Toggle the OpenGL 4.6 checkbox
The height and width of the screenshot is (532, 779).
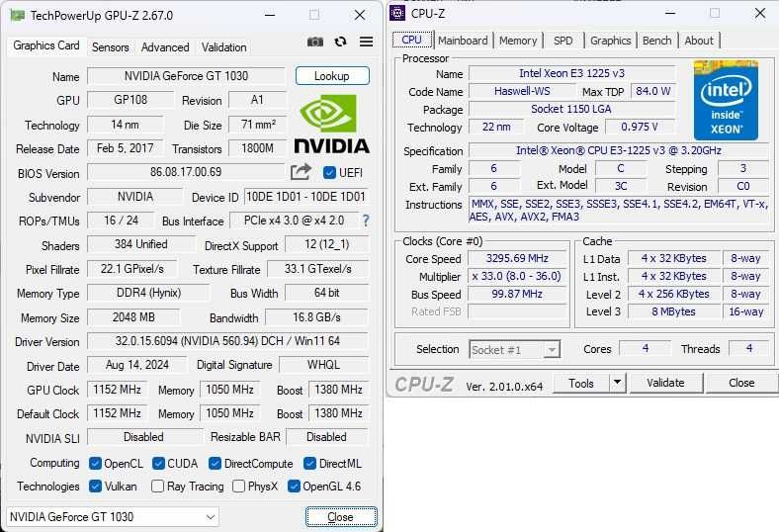tap(294, 486)
